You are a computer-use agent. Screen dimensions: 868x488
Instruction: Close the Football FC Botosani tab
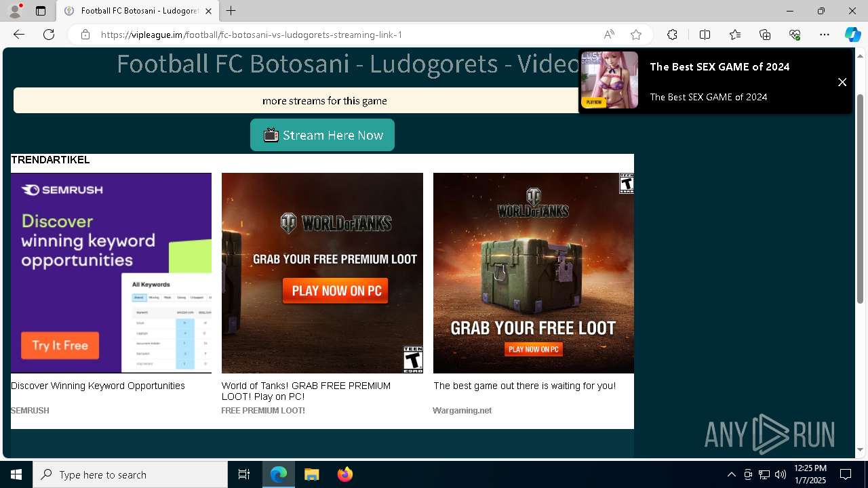[x=208, y=11]
